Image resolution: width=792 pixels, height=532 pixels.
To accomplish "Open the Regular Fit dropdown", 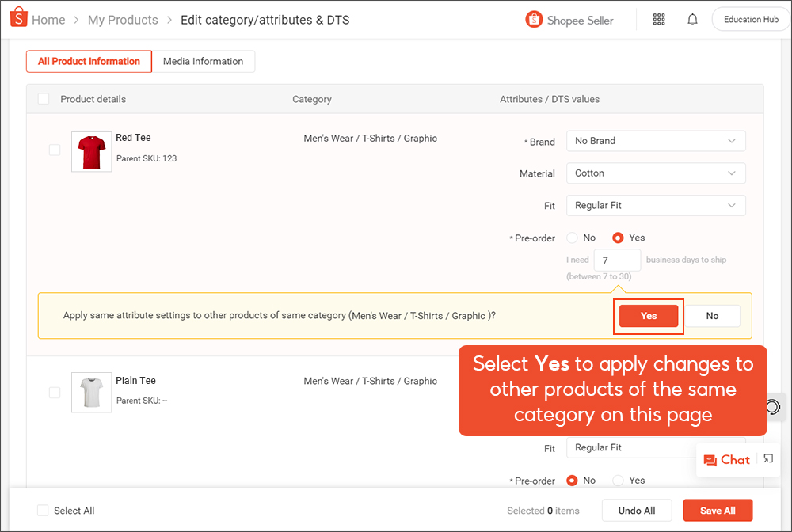I will [x=656, y=205].
